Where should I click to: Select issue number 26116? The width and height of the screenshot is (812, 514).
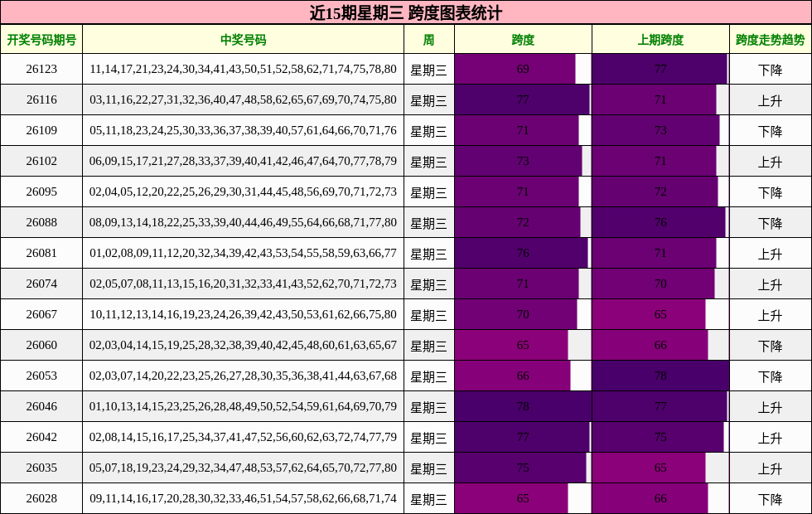(x=41, y=99)
